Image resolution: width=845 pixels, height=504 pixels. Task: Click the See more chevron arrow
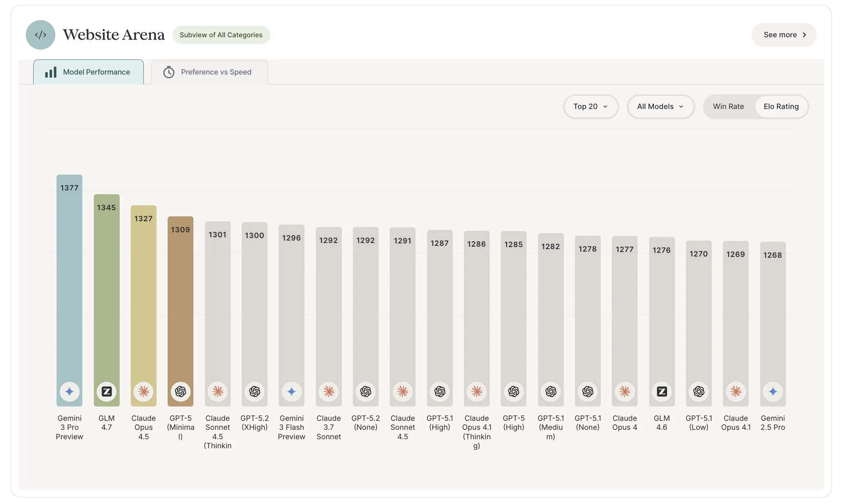coord(804,35)
